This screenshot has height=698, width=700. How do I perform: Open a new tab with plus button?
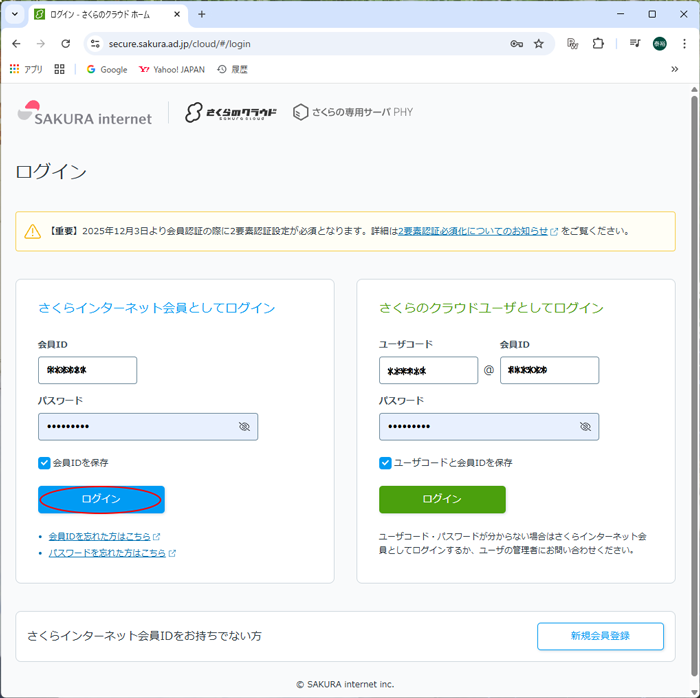click(x=202, y=14)
